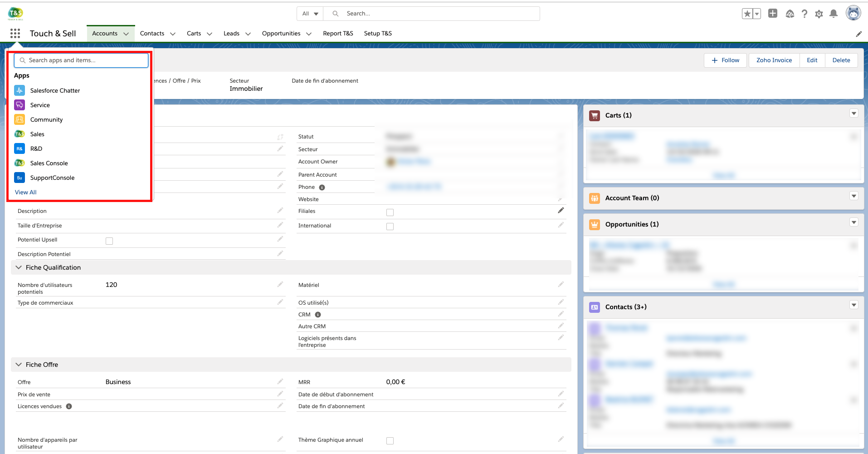Click the Trailhead guidance cloud icon
Image resolution: width=868 pixels, height=454 pixels.
pos(790,14)
